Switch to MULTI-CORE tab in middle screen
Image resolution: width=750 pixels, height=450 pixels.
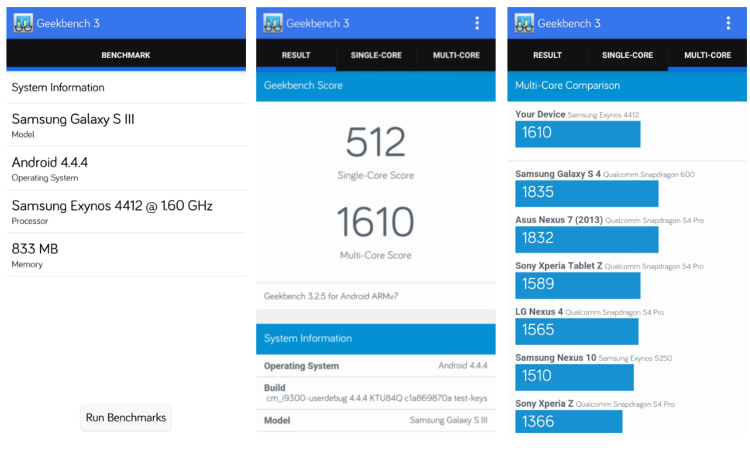pos(456,55)
